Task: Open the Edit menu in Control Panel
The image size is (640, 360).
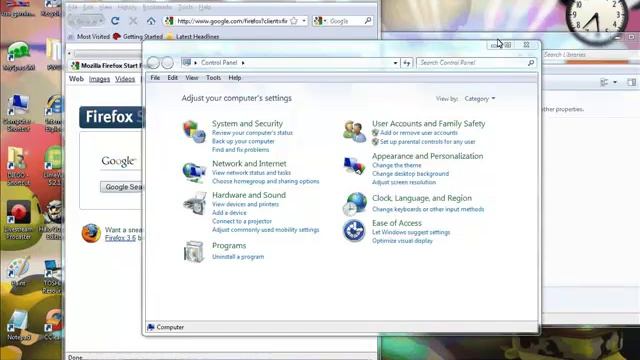Action: click(x=172, y=78)
